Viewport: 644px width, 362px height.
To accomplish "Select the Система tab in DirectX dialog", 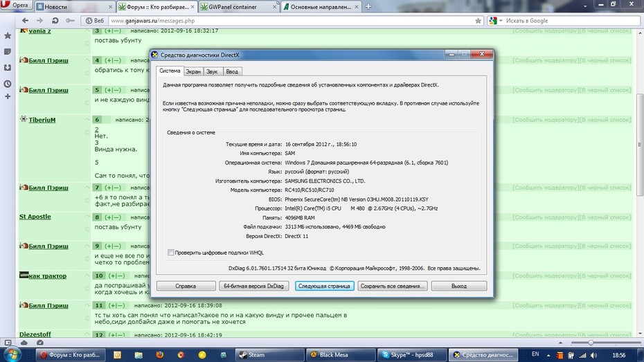I will pos(170,71).
